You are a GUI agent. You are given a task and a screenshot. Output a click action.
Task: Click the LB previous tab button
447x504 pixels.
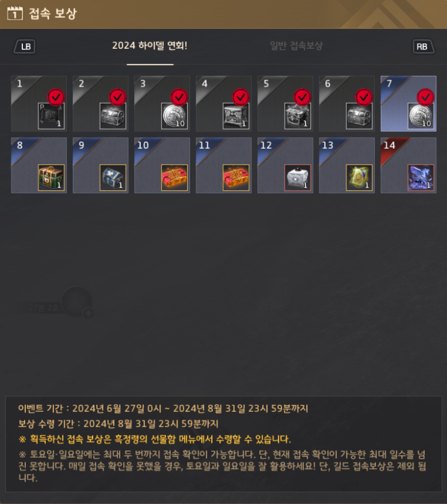pos(25,46)
